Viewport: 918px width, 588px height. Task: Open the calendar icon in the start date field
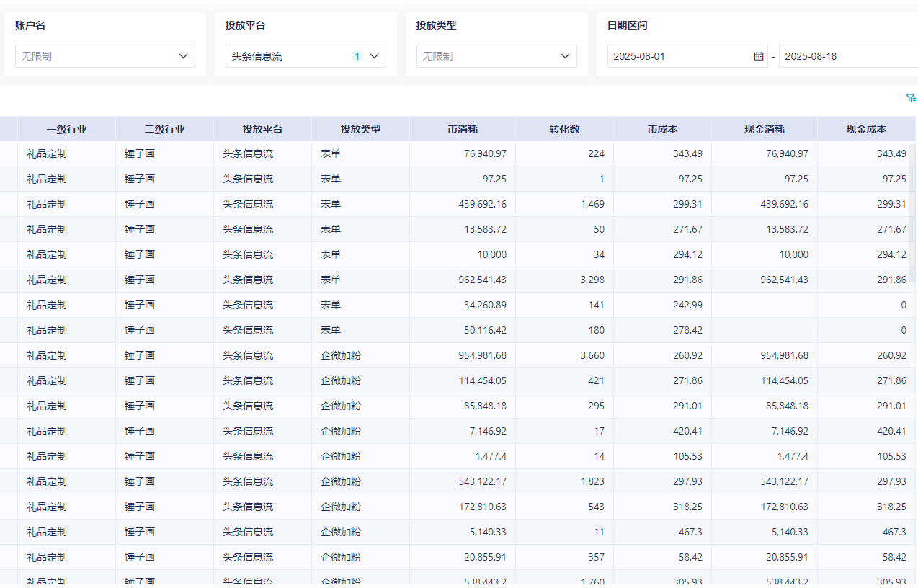759,56
